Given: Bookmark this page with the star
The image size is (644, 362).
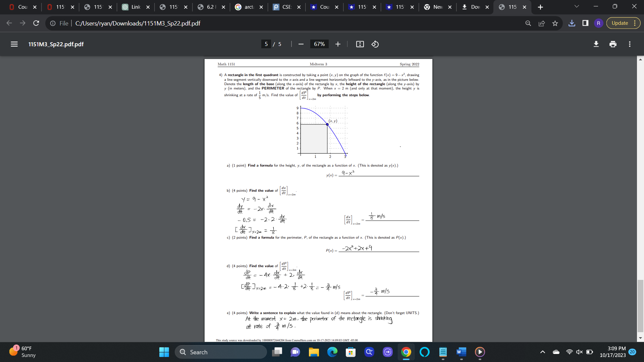Looking at the screenshot, I should point(555,23).
